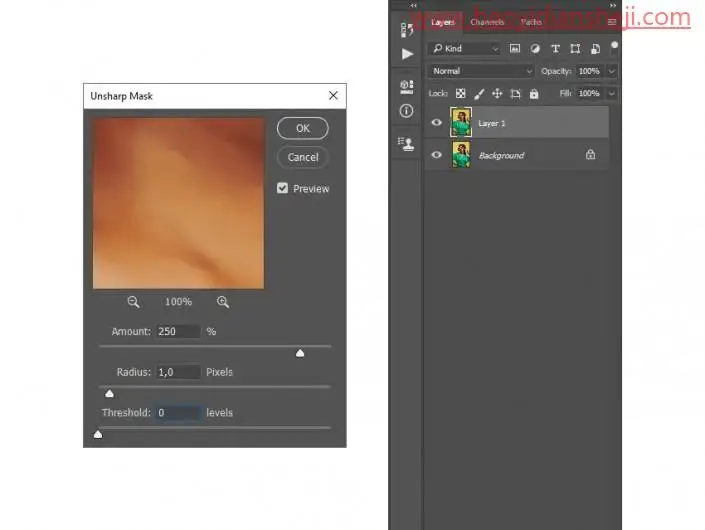Expand the Fill slider dropdown arrow
Screen dimensions: 705x530
pyautogui.click(x=611, y=93)
